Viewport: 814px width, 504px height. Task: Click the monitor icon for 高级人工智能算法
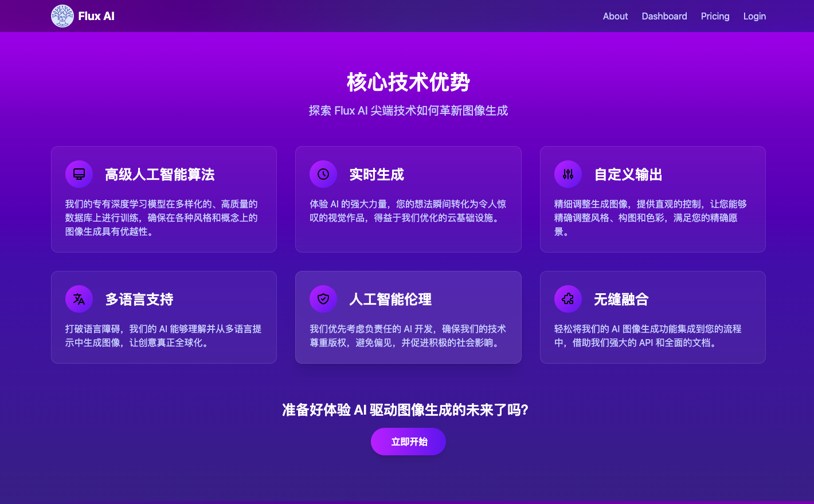point(79,174)
